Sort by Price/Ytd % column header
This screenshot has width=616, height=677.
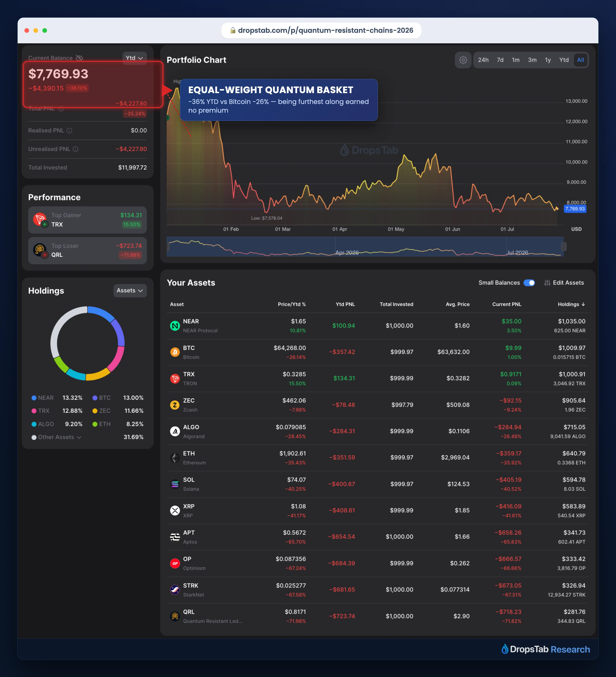pyautogui.click(x=292, y=304)
